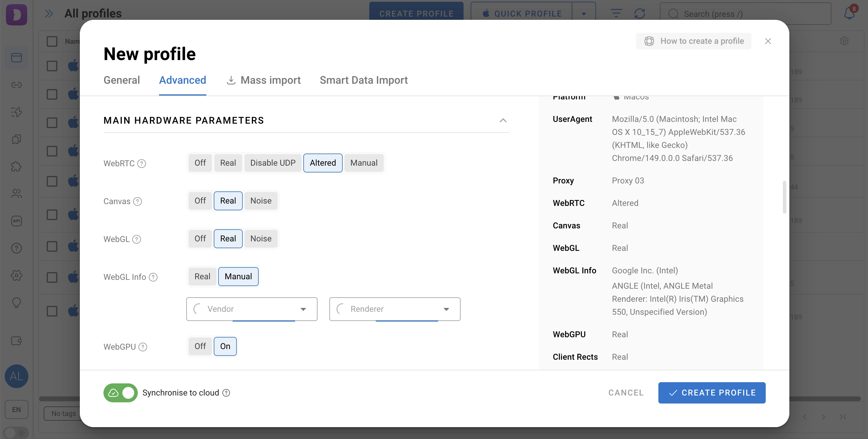Click the Dolphin Anty logo icon
Image resolution: width=868 pixels, height=439 pixels.
click(x=16, y=14)
